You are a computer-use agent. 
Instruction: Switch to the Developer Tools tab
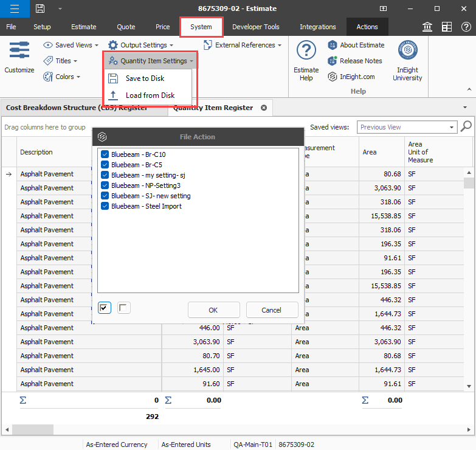255,27
